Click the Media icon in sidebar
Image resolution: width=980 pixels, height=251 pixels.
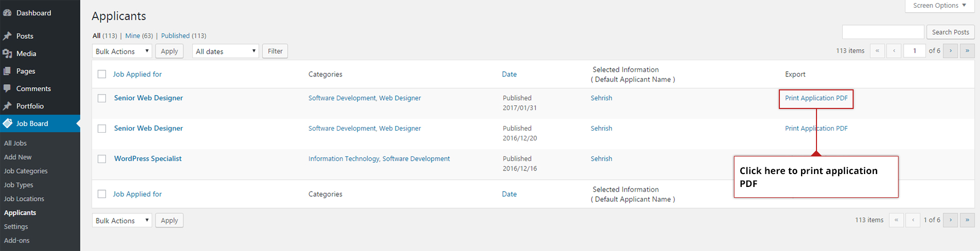tap(7, 54)
